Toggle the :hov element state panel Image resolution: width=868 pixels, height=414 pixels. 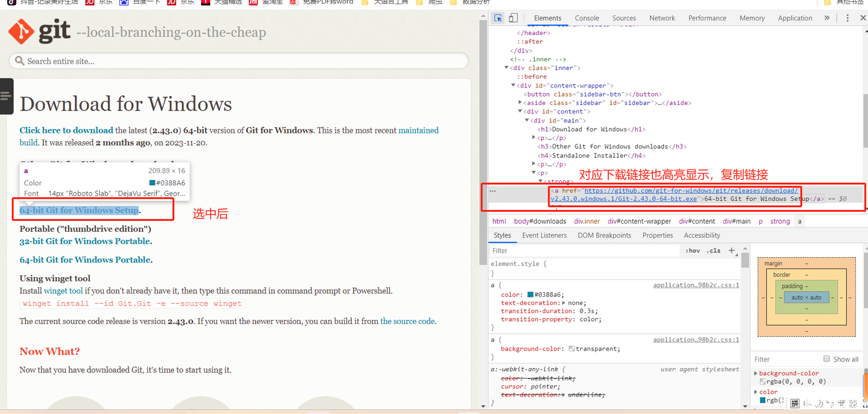click(x=693, y=250)
